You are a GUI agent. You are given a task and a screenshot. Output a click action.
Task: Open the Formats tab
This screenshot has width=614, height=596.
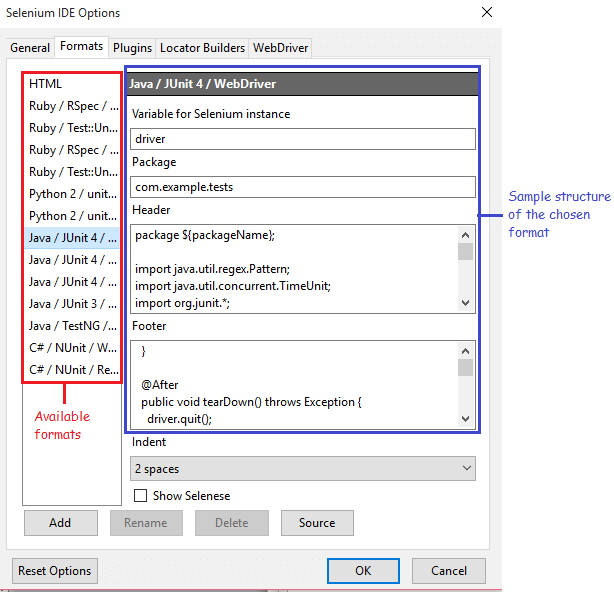(x=81, y=46)
